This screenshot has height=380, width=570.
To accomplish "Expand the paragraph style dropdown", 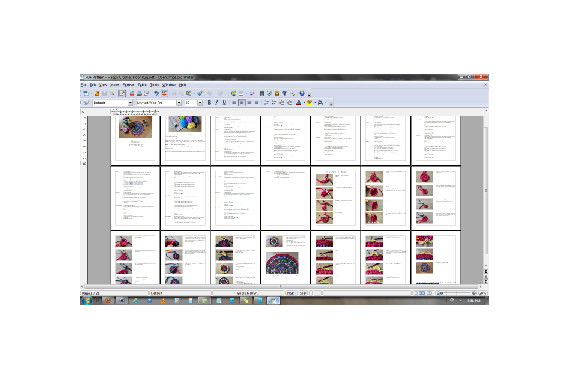I will 130,103.
